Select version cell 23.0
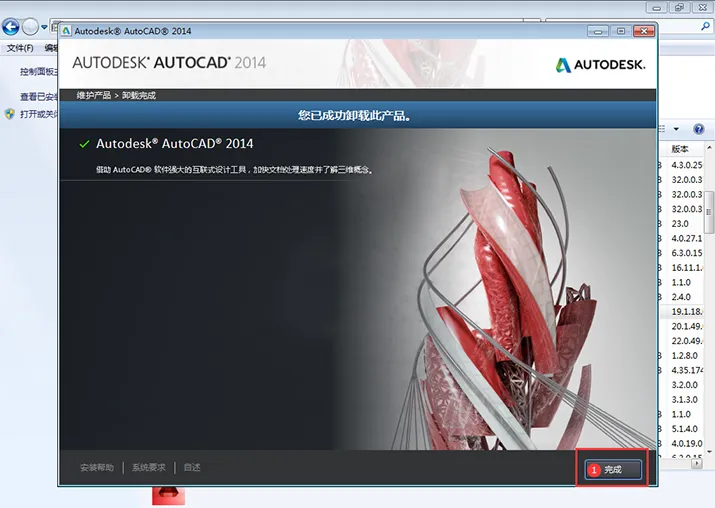The height and width of the screenshot is (508, 715). point(680,223)
